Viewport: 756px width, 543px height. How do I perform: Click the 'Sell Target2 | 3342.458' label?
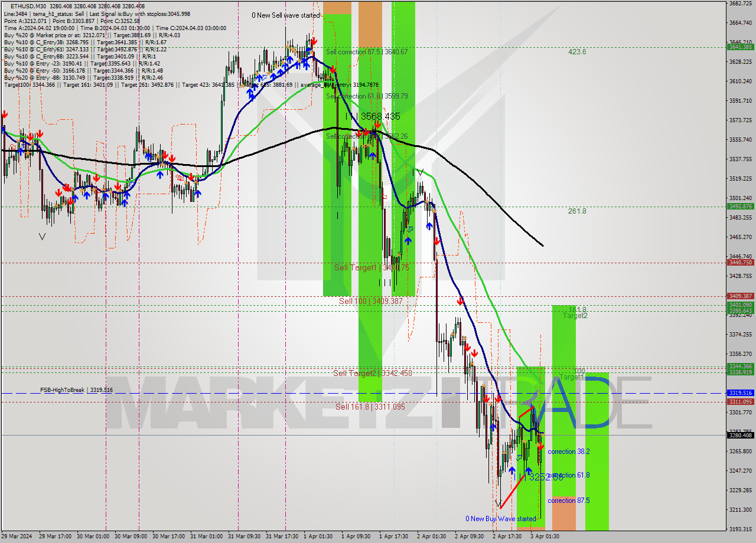point(372,373)
